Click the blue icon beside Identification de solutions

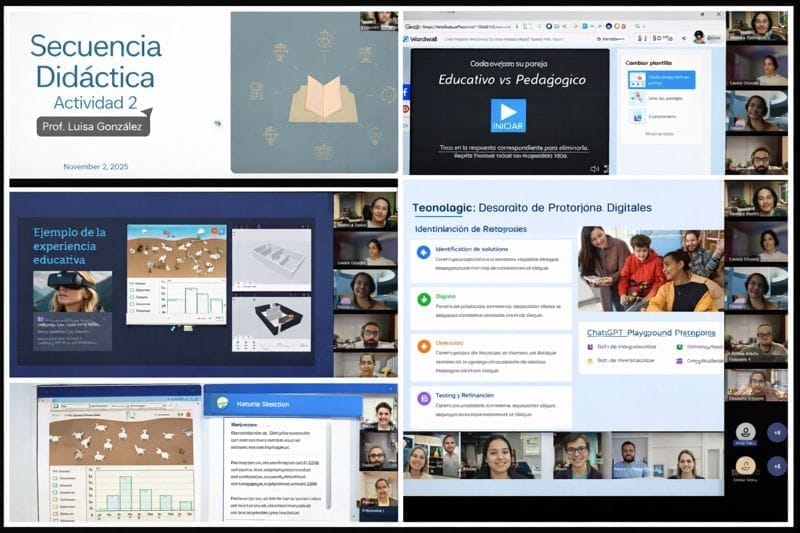(x=423, y=252)
